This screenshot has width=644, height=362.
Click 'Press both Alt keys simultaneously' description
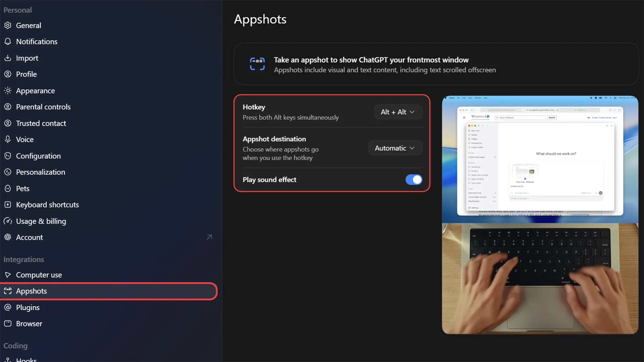pyautogui.click(x=291, y=118)
